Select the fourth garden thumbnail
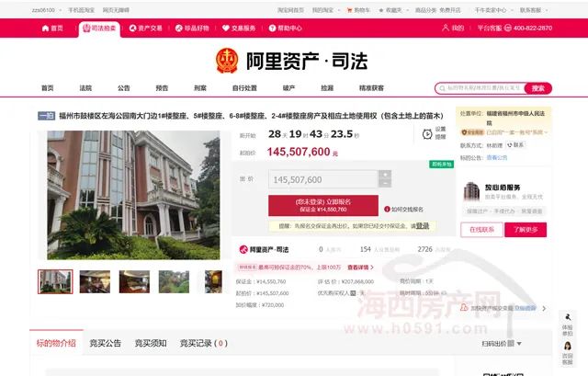The width and height of the screenshot is (588, 376). point(174,281)
